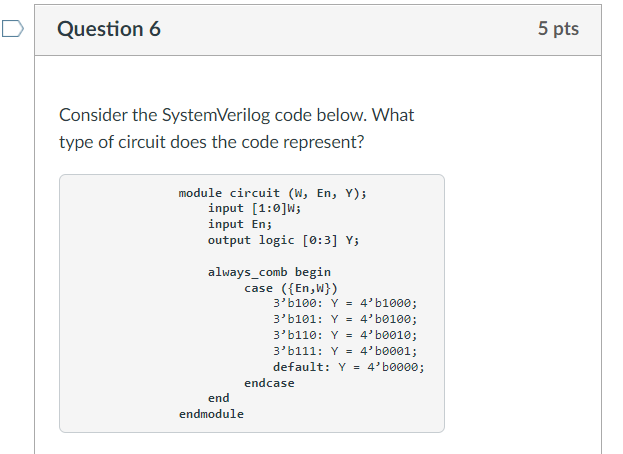Flag Question 6 using the flag icon

[x=13, y=29]
